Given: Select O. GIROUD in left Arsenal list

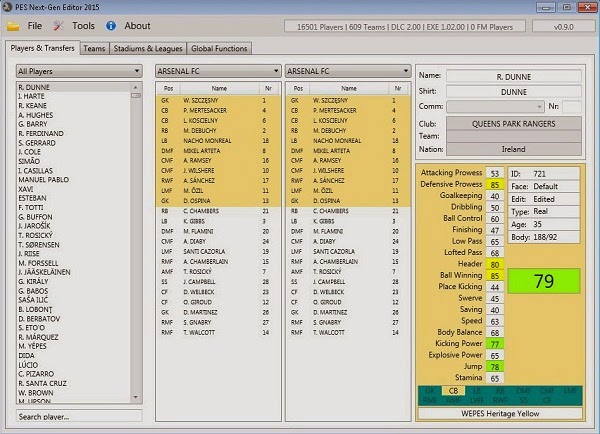Looking at the screenshot, I should (218, 302).
